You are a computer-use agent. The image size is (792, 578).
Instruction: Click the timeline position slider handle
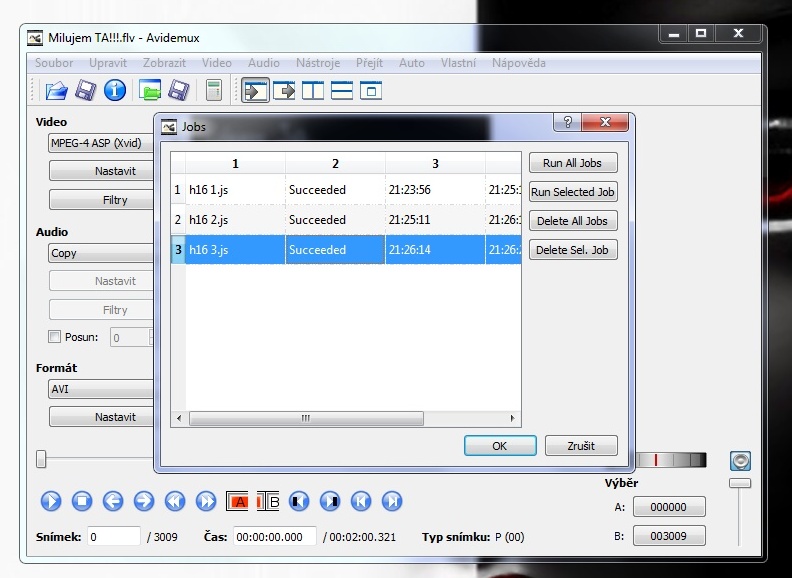tap(41, 459)
